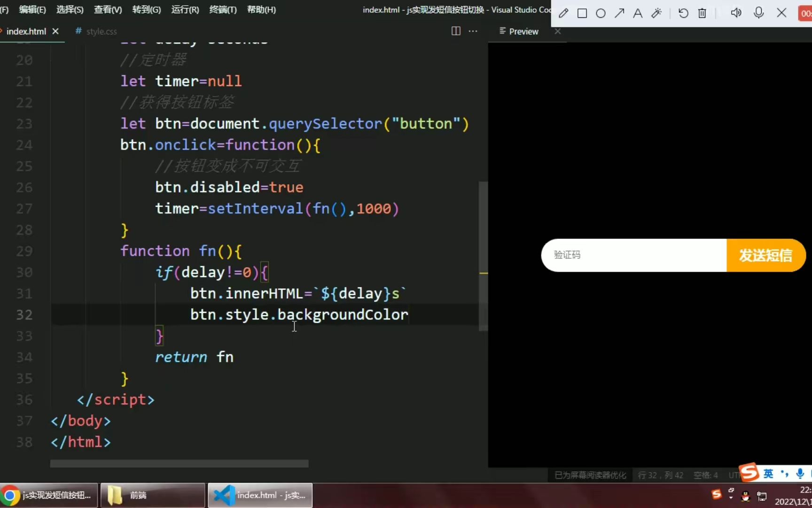Image resolution: width=812 pixels, height=508 pixels.
Task: Click the querySelector("button") code text
Action: point(369,124)
